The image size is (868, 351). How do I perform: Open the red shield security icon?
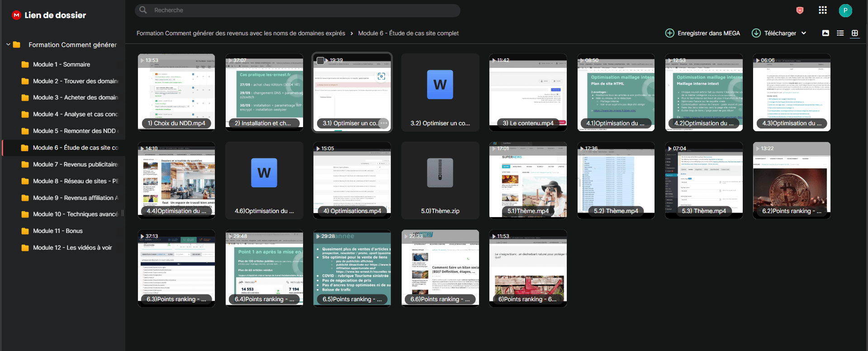800,10
